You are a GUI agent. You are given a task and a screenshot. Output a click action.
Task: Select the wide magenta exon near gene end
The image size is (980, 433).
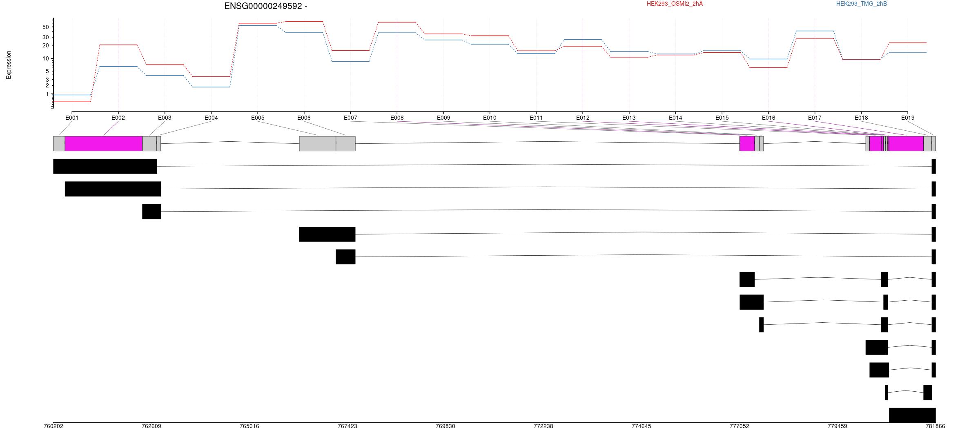point(906,143)
